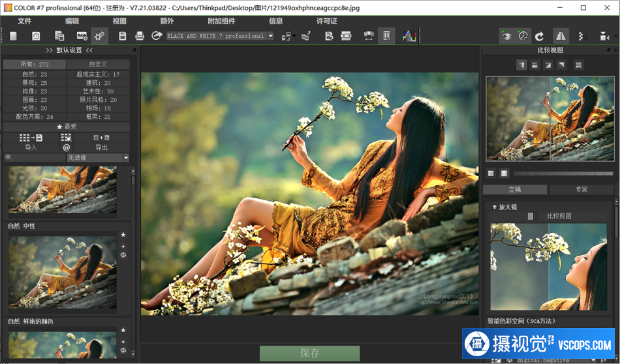Viewport: 620px width, 364px height.
Task: Click the preset grid search icon
Action: tap(66, 138)
